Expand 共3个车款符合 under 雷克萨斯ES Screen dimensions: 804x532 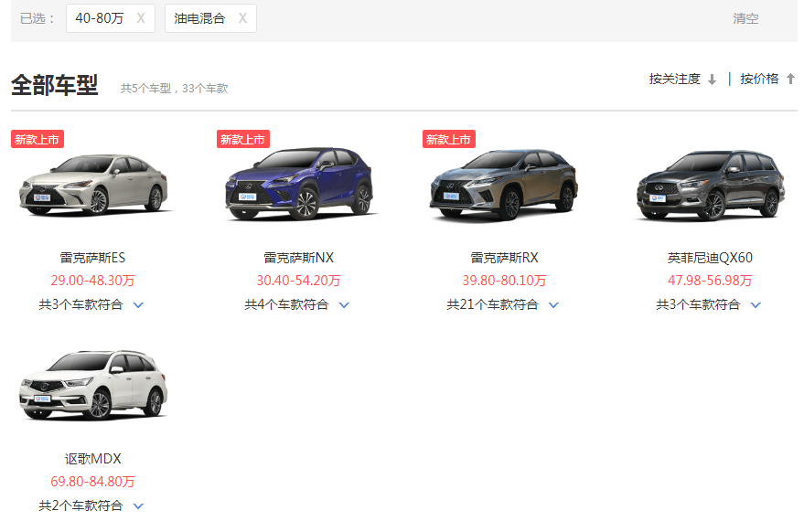tap(91, 305)
